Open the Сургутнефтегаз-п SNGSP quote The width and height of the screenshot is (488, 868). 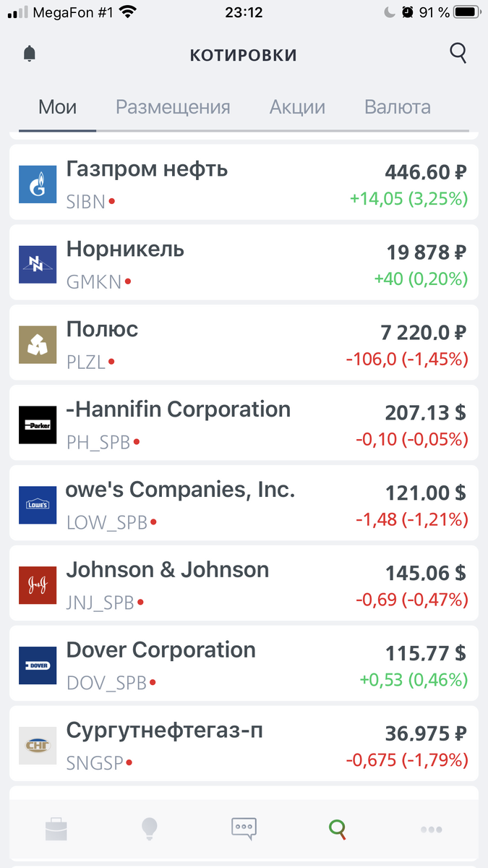point(244,745)
